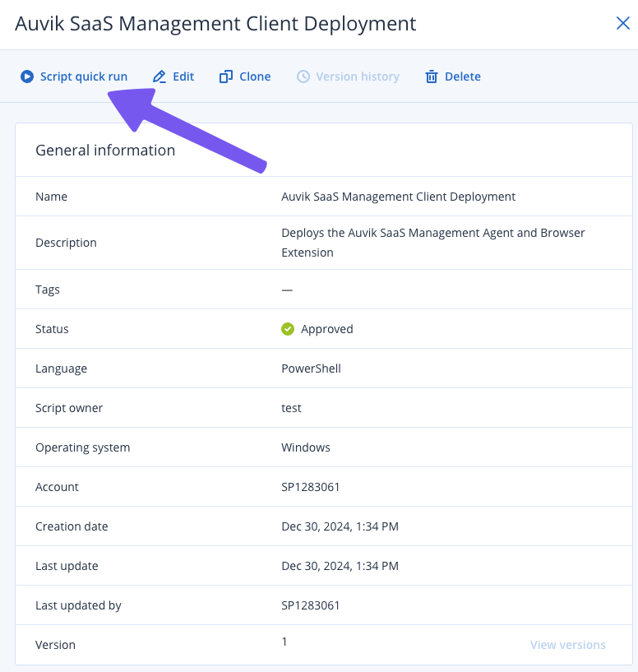Click the Windows operating system value
Viewport: 638px width, 672px height.
click(306, 447)
